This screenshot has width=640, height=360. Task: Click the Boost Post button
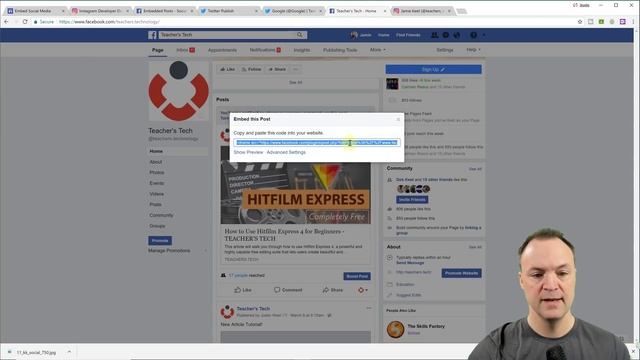coord(357,276)
